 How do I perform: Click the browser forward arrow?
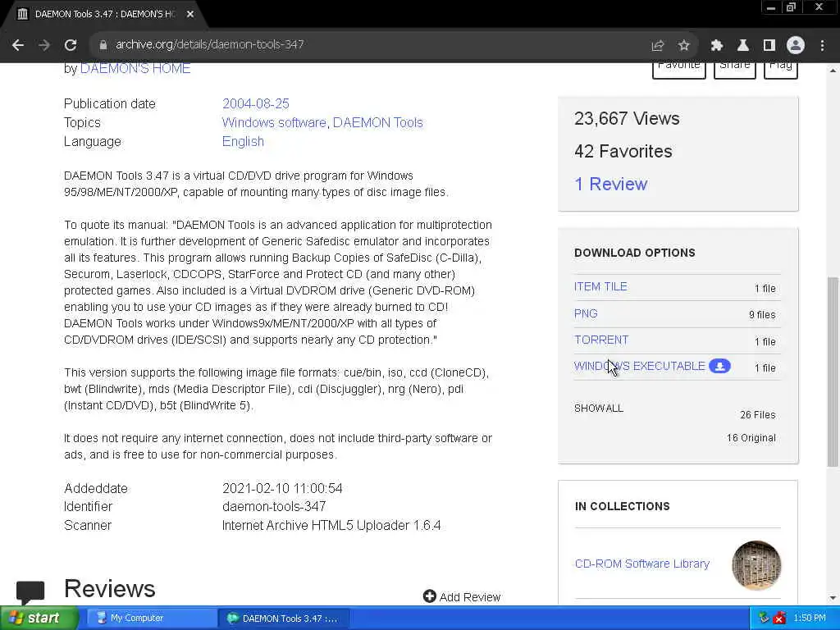pos(44,45)
